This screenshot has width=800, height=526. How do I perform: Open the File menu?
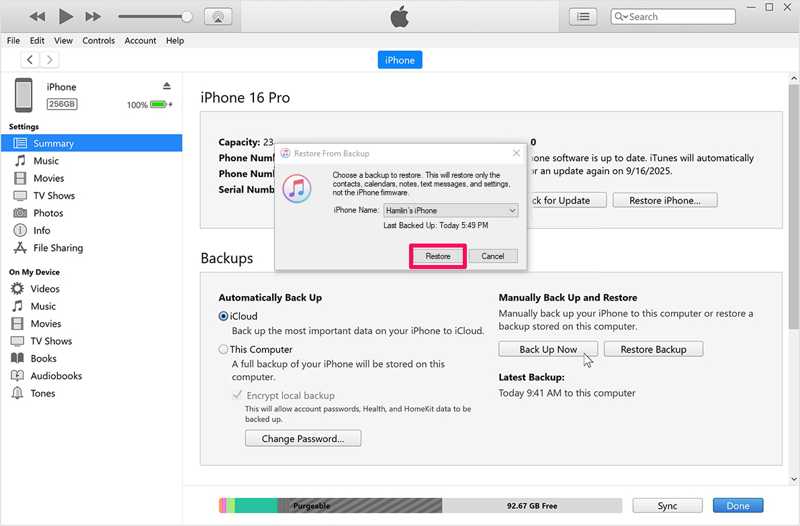(13, 40)
